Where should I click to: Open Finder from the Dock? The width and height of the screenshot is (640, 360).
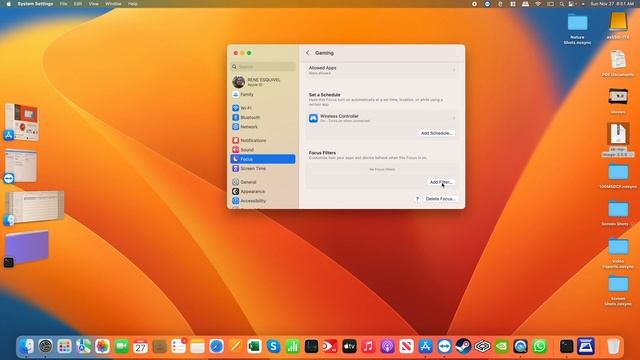click(26, 346)
